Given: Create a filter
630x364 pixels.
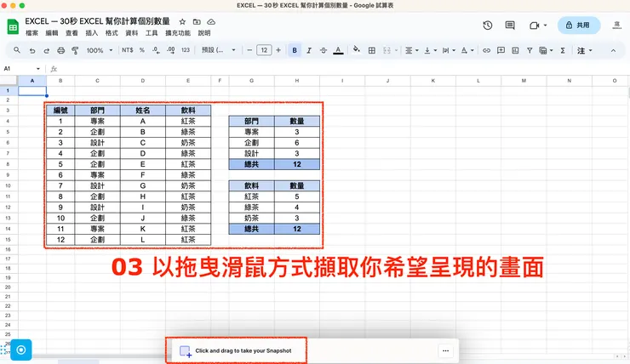Looking at the screenshot, I should pyautogui.click(x=530, y=50).
